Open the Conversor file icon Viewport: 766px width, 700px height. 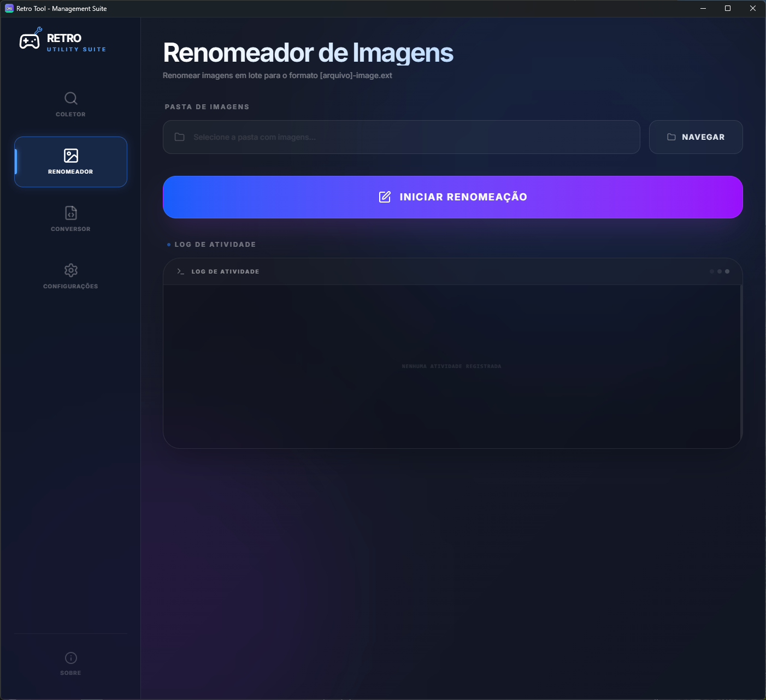pyautogui.click(x=70, y=213)
